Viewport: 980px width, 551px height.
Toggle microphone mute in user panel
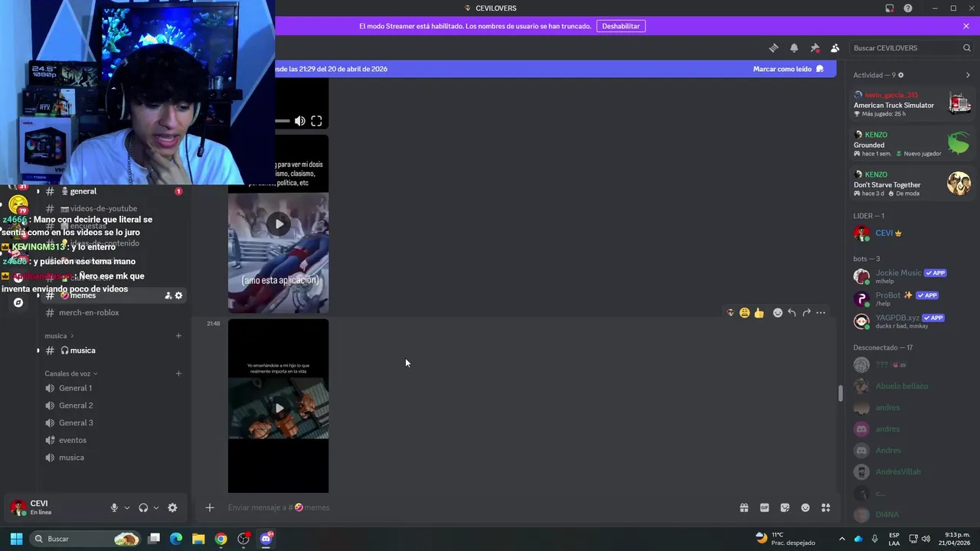[x=114, y=507]
